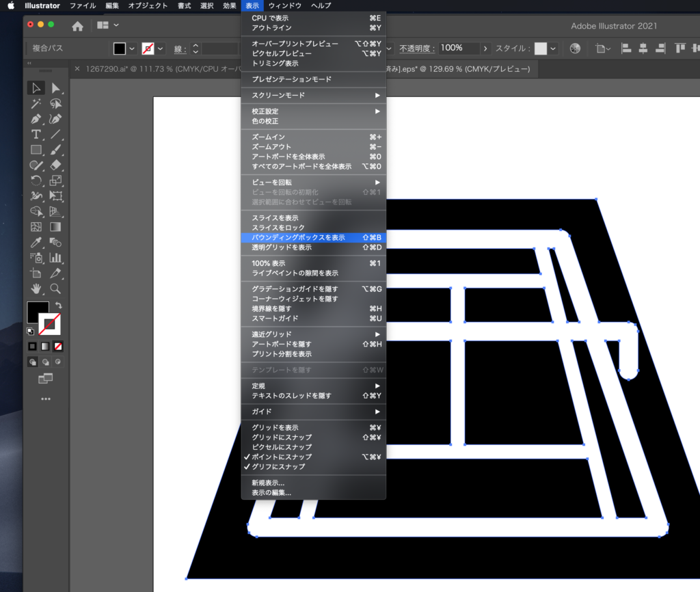The image size is (700, 592).
Task: Open the ウィンドウ menu in menu bar
Action: point(284,5)
